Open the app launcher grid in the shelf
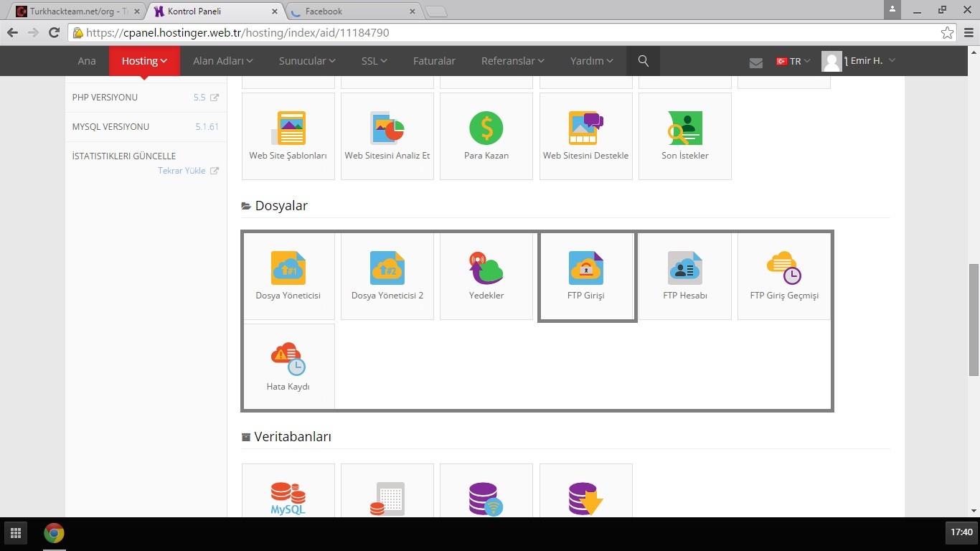Screen dimensions: 980x551 point(15,532)
